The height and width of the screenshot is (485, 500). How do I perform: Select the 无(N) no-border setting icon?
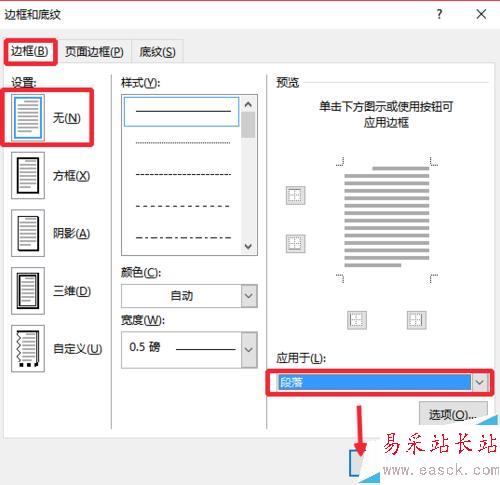28,117
